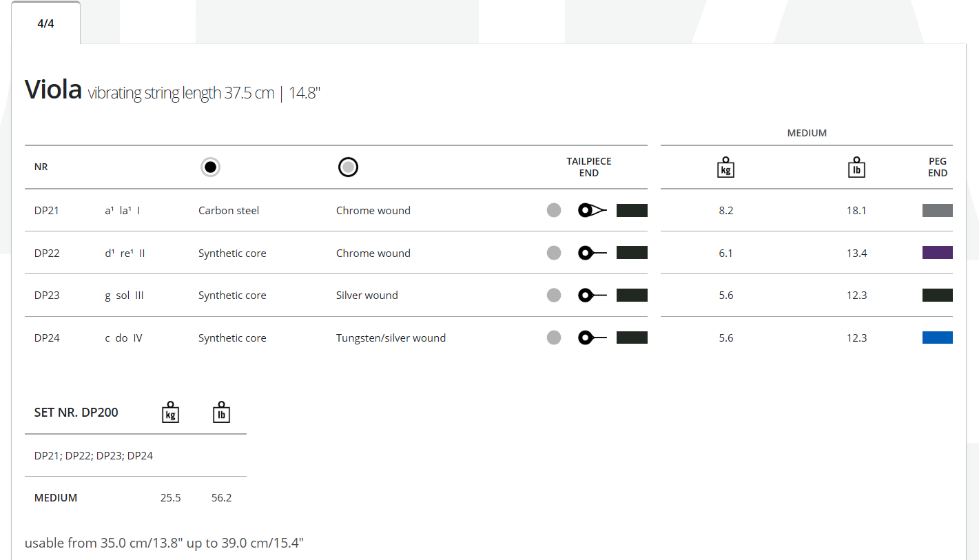Viewport: 979px width, 560px height.
Task: Click the kg weight icon in Medium table
Action: click(725, 167)
